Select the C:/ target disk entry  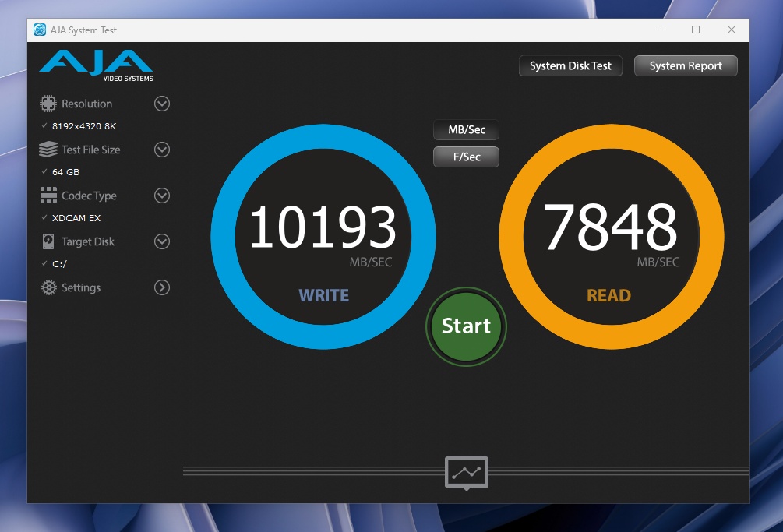[59, 264]
